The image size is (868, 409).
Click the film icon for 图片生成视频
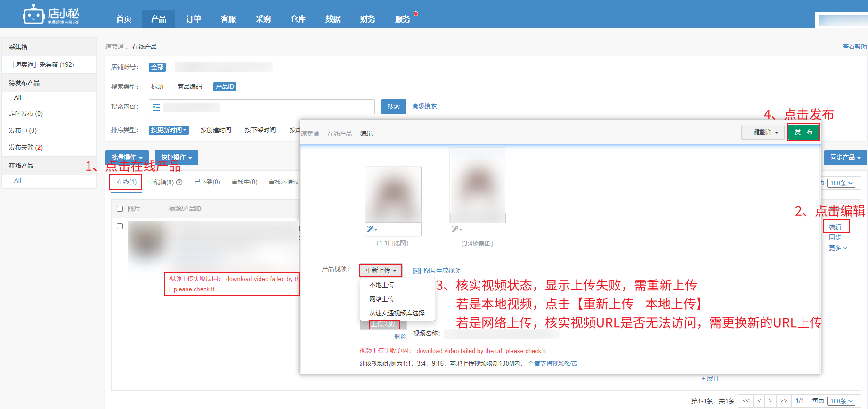point(416,271)
